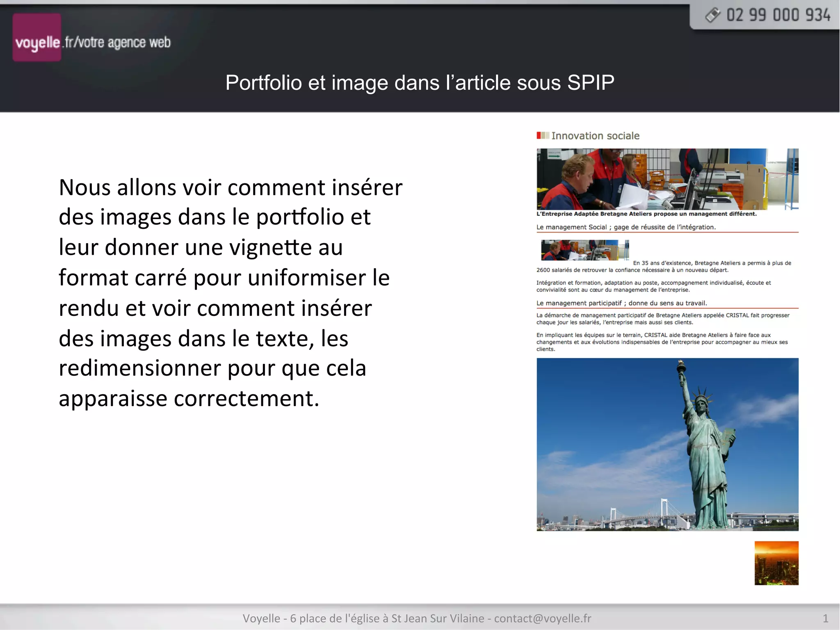Click the bold Bretagne Ateliers caption line
This screenshot has height=630, width=840.
[646, 214]
